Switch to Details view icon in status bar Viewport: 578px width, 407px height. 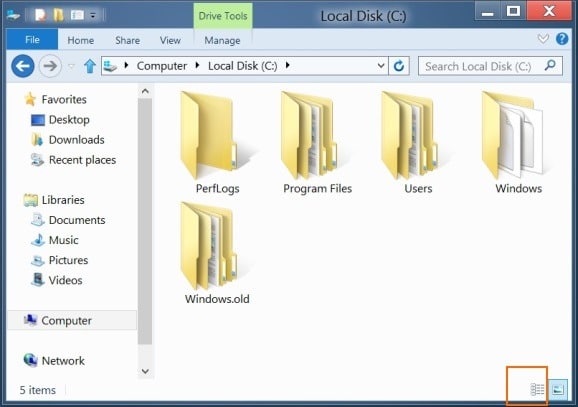[x=537, y=389]
